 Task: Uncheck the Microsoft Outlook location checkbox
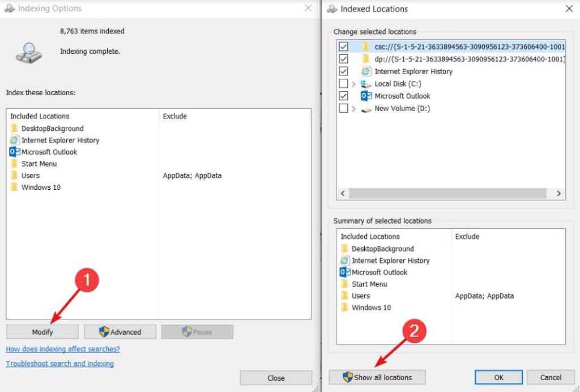coord(344,96)
